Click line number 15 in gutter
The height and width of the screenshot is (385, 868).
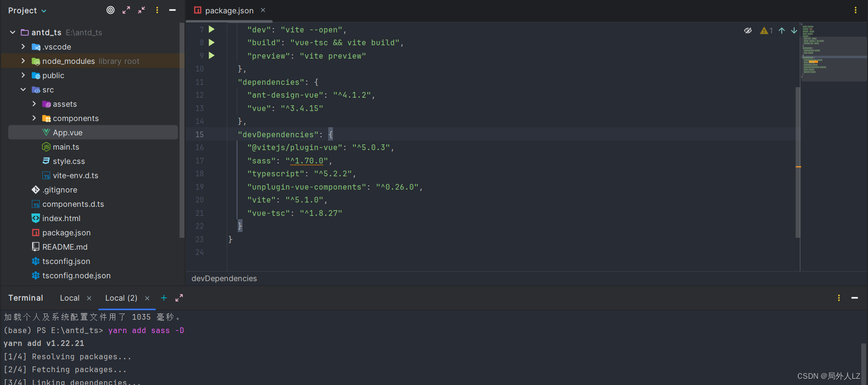coord(199,135)
